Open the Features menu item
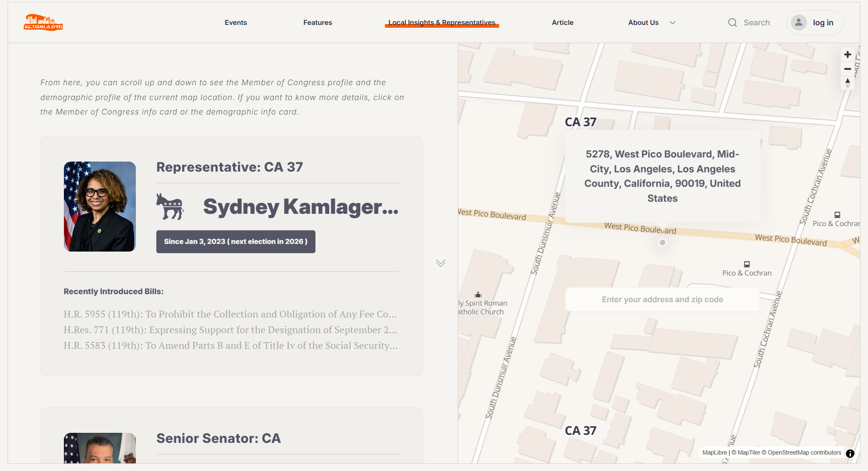 click(x=317, y=23)
